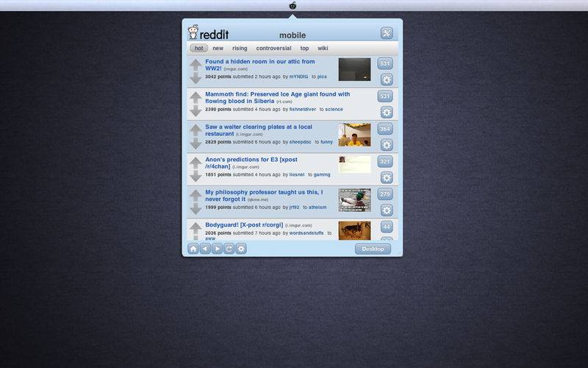Screen dimensions: 588x368
Task: Open 364 comments on waiter post
Action: tap(385, 129)
